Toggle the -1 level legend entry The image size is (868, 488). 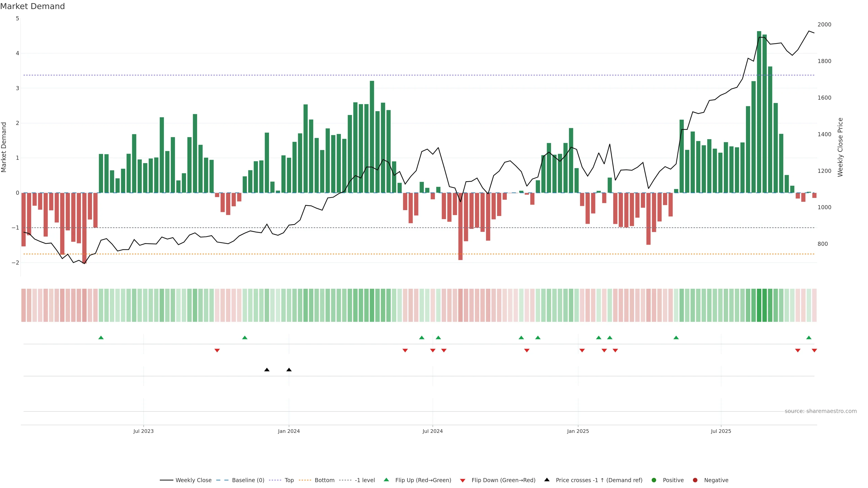coord(365,480)
